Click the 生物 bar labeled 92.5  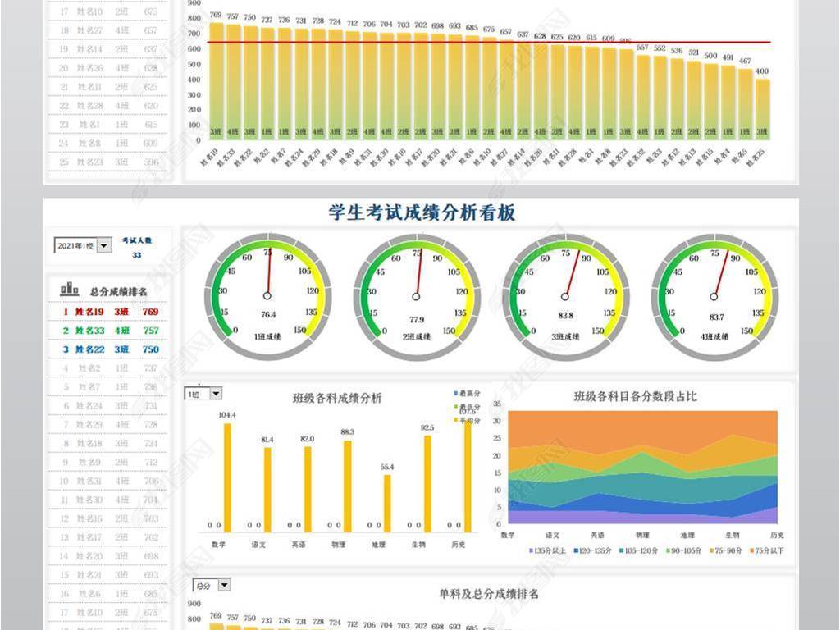(427, 483)
